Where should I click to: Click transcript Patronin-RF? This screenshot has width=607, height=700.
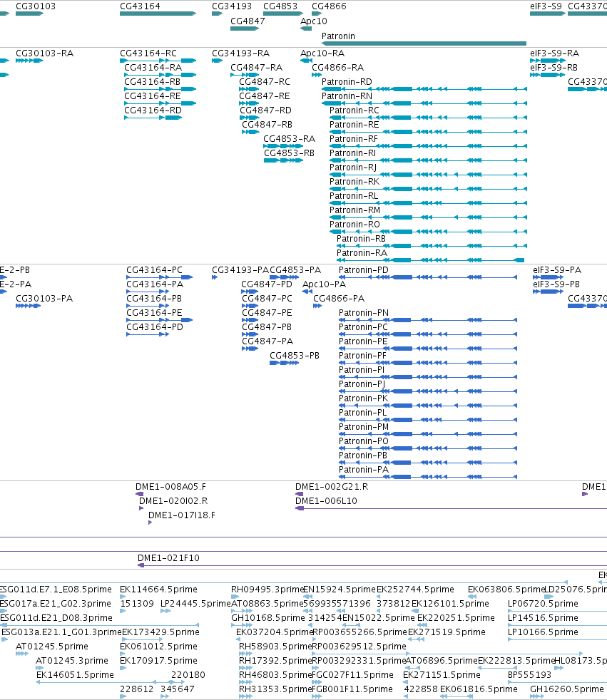click(x=354, y=139)
